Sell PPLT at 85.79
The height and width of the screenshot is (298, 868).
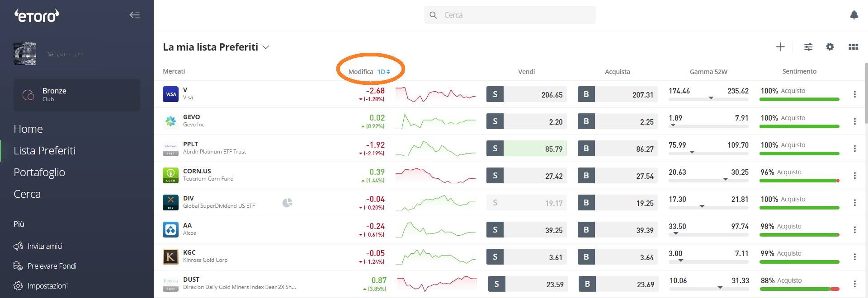click(x=527, y=149)
